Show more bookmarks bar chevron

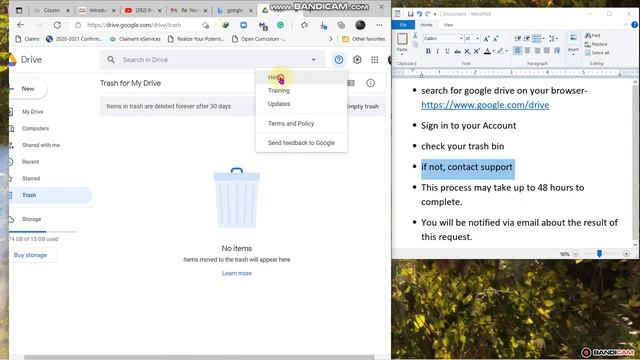[x=331, y=39]
